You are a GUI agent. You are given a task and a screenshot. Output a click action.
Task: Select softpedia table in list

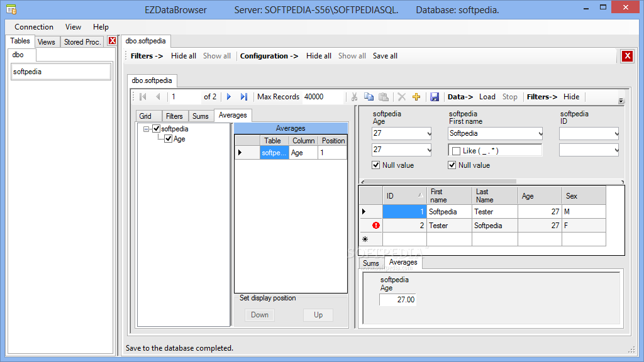(x=61, y=72)
